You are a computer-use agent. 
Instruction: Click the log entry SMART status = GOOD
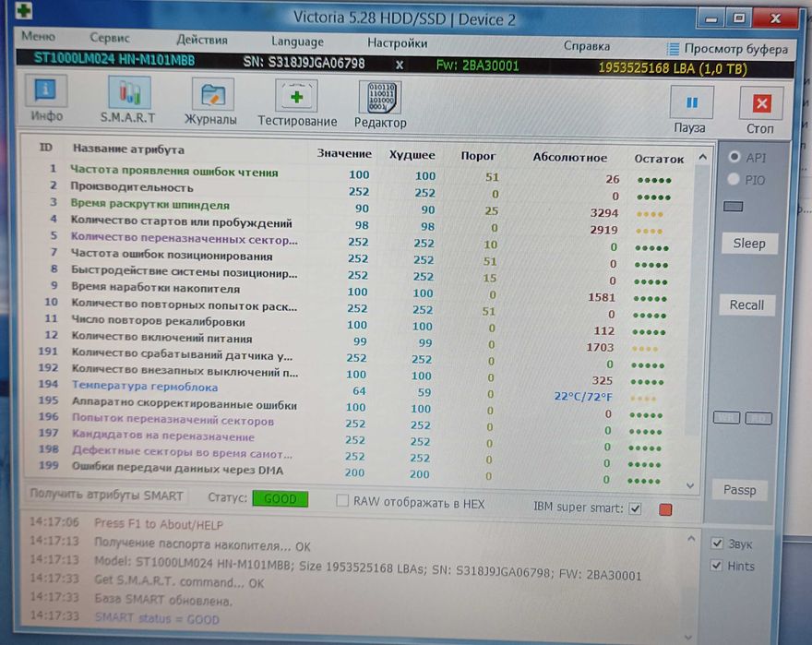[x=157, y=618]
